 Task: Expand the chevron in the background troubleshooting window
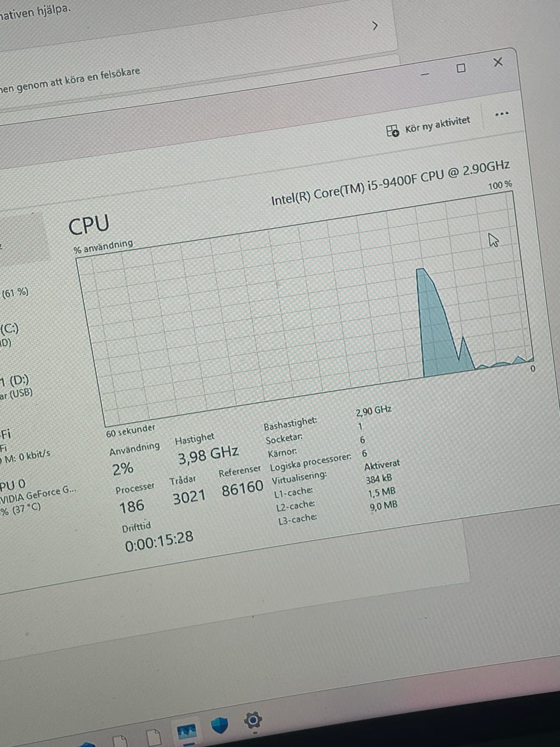(x=375, y=26)
